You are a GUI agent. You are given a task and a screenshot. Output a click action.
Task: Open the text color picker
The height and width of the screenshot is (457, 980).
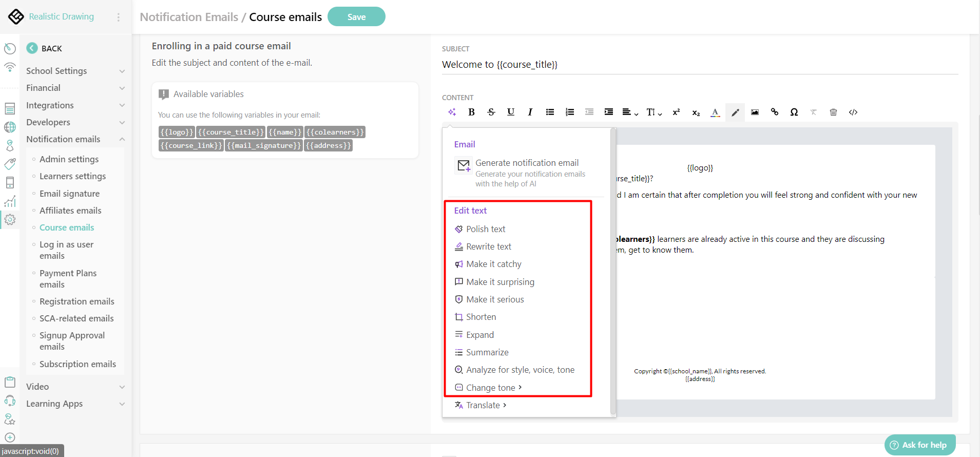[x=715, y=112]
